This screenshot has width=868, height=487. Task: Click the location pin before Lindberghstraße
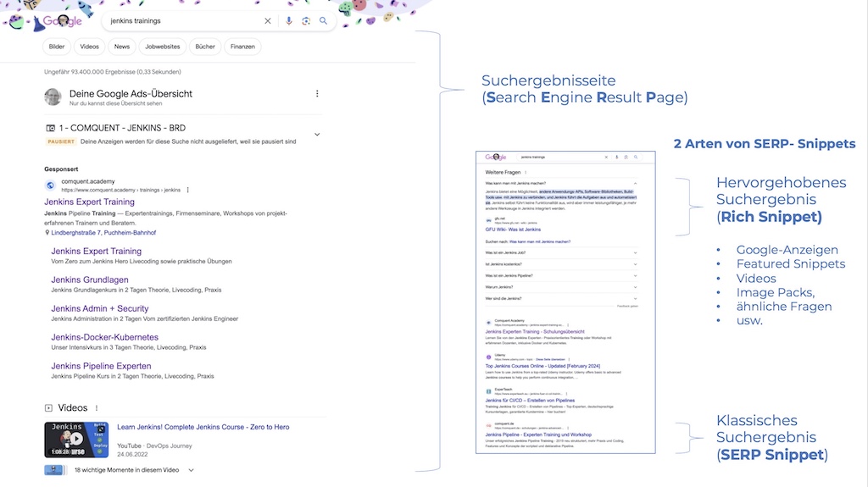47,233
